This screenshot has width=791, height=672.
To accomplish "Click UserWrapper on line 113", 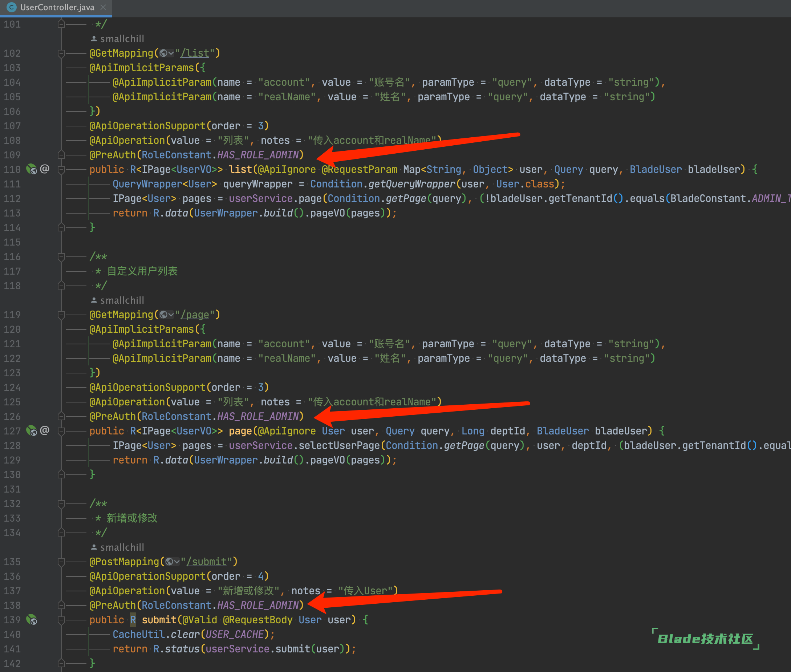I will 226,213.
